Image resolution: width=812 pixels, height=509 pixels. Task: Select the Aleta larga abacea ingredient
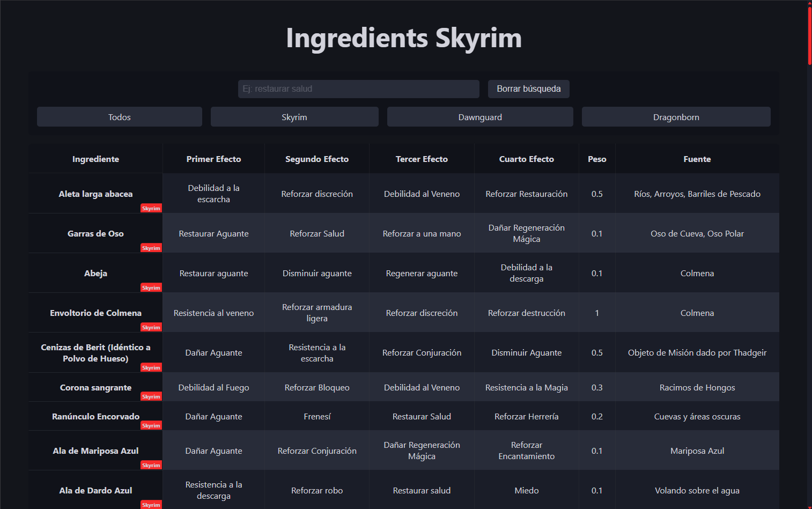95,194
